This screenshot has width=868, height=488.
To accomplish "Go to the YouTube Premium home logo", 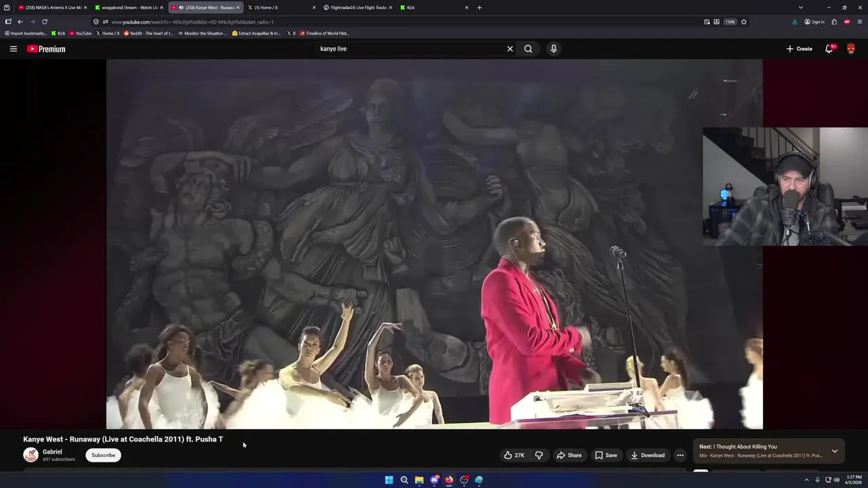I will coord(46,49).
